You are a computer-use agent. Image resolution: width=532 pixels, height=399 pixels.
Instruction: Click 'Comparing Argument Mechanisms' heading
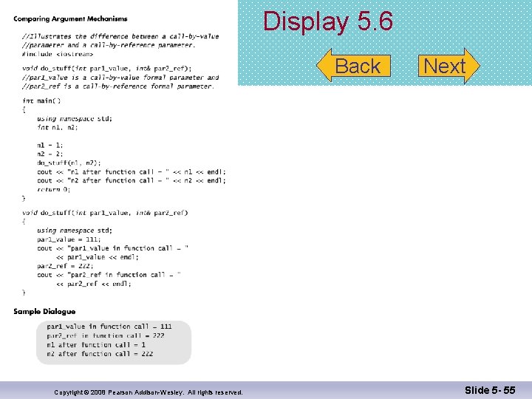71,18
